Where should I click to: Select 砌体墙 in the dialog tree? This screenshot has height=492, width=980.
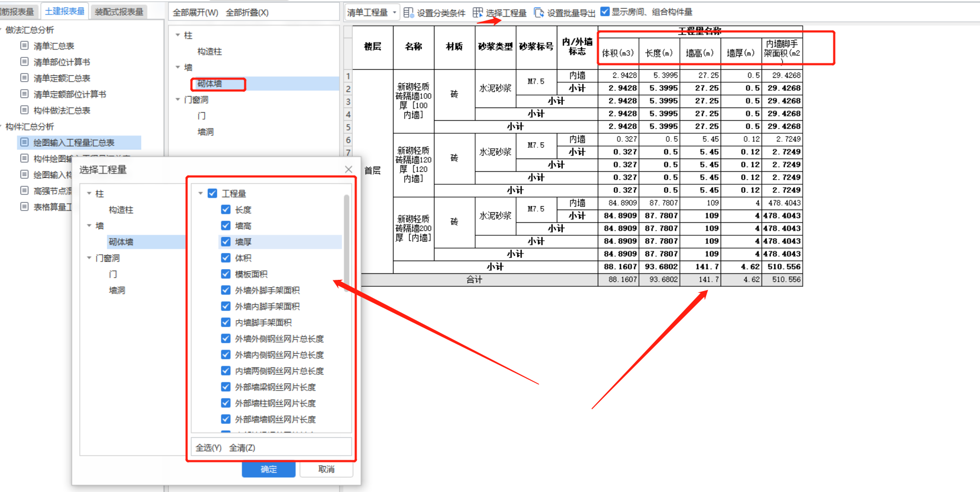click(121, 242)
